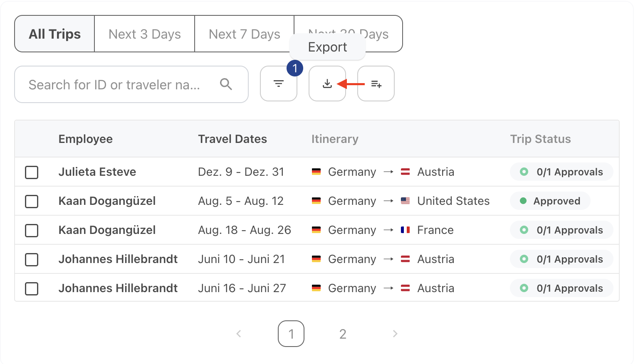The height and width of the screenshot is (364, 638).
Task: Go to previous page arrow
Action: (239, 334)
